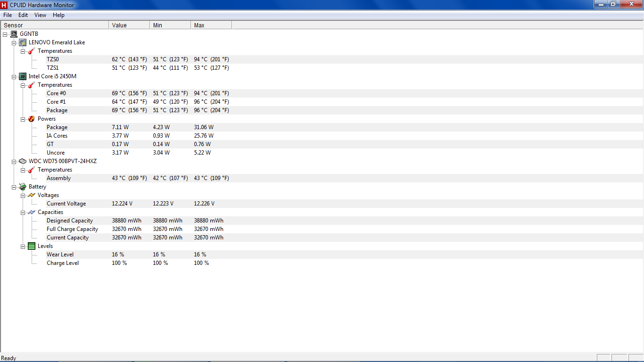Click thermometer icon under LENOVO Emerald Lake

click(32, 51)
